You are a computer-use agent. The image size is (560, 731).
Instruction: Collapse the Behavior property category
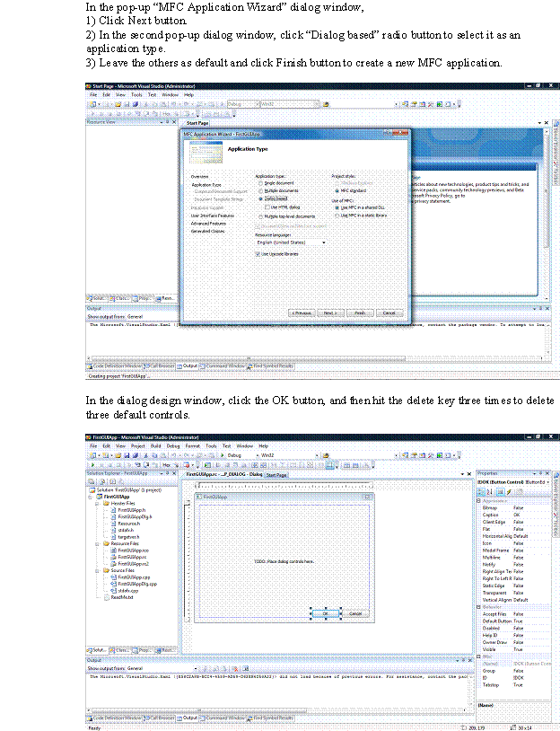[x=478, y=607]
